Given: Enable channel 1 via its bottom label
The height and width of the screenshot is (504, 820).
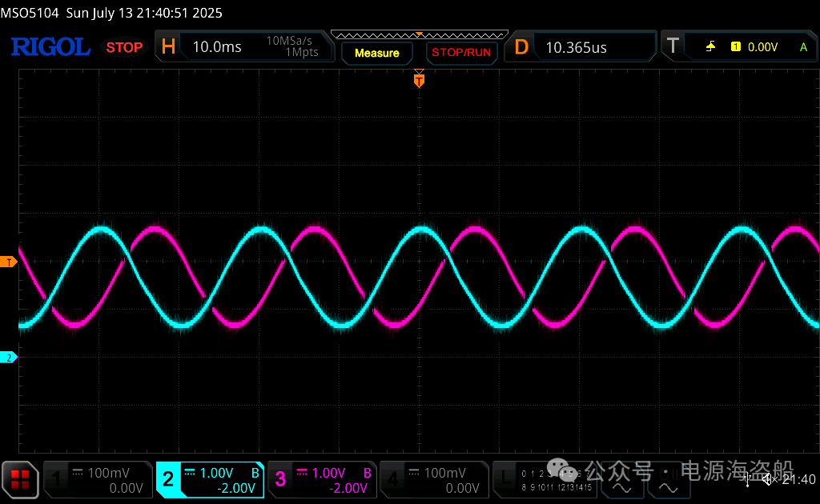Looking at the screenshot, I should click(x=56, y=479).
